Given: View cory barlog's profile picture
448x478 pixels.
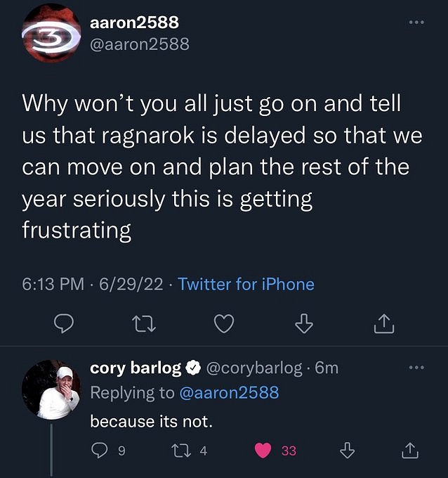Looking at the screenshot, I should (51, 390).
